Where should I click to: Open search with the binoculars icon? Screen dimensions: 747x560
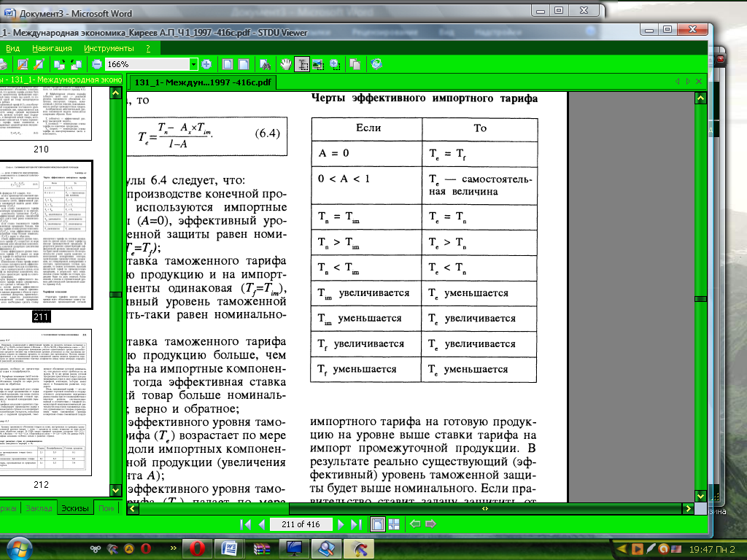click(266, 64)
